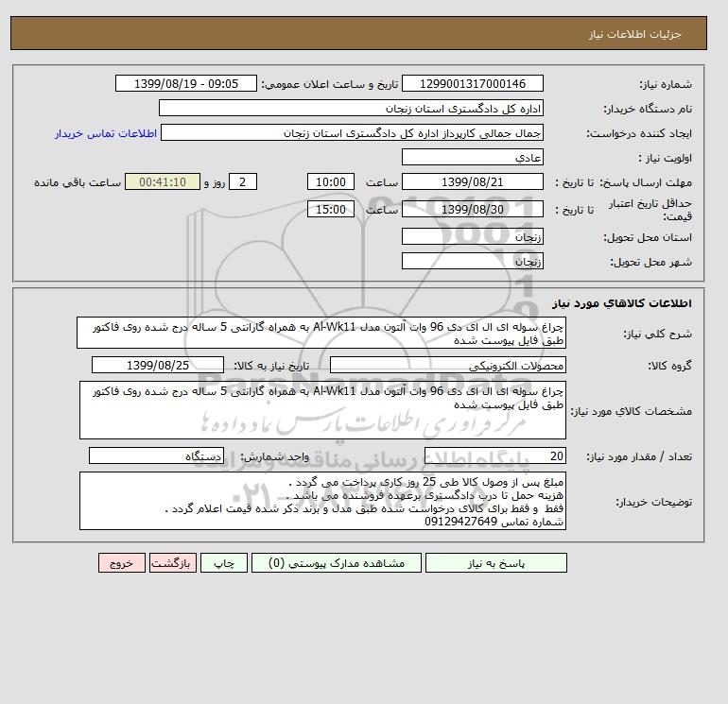Click remaining time counter 00:41:10
The height and width of the screenshot is (704, 728).
[x=163, y=182]
